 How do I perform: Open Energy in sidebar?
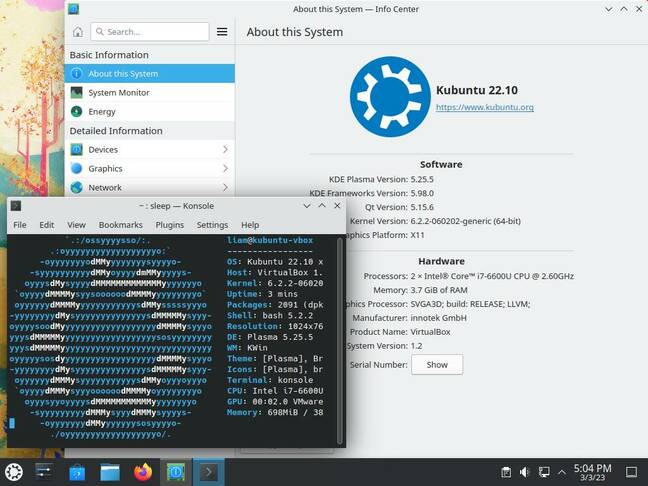pos(150,112)
